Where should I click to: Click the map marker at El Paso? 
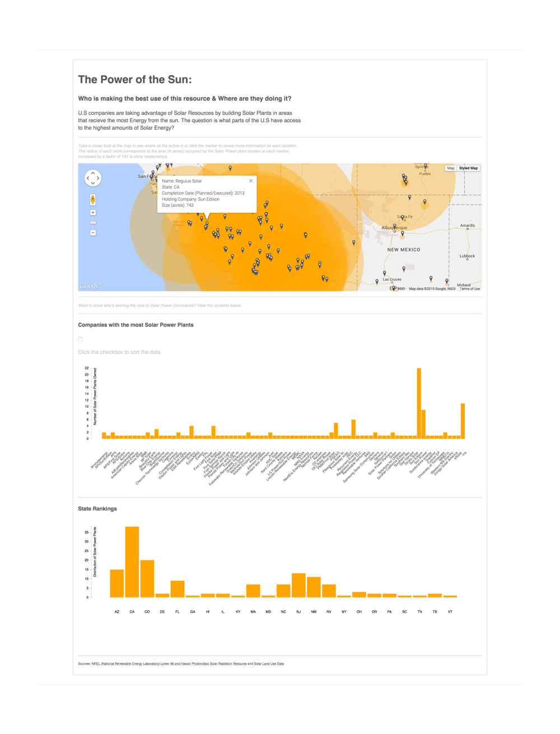394,288
